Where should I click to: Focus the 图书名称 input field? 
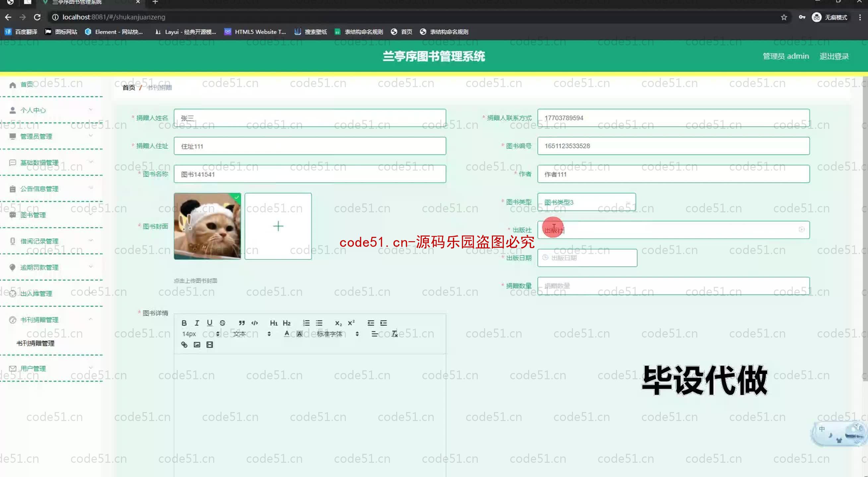[310, 174]
